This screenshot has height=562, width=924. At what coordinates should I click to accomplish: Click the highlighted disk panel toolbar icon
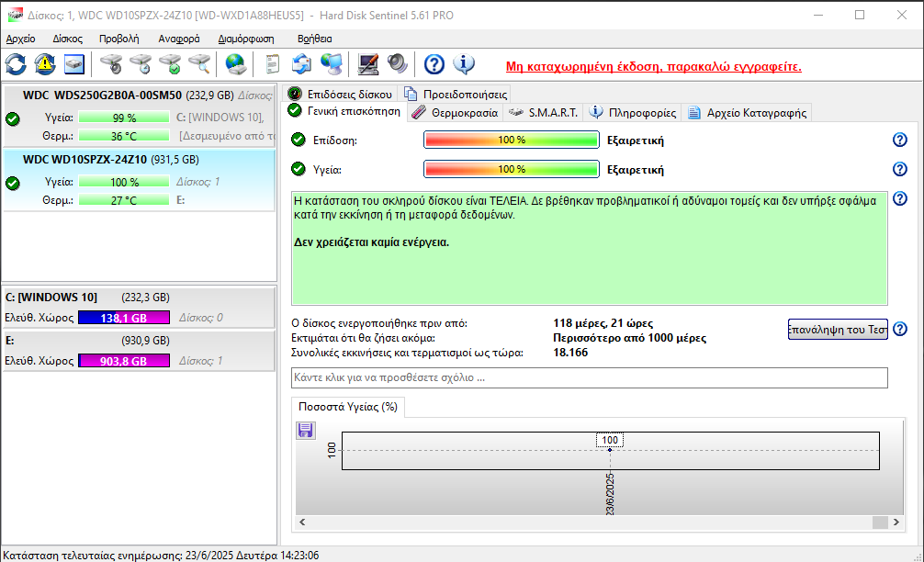tap(74, 63)
